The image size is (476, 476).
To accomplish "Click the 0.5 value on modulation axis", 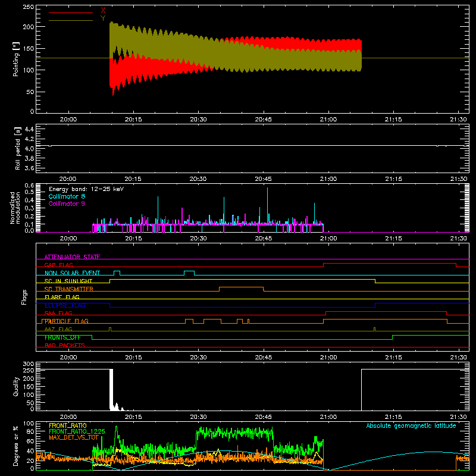I will pyautogui.click(x=29, y=192).
